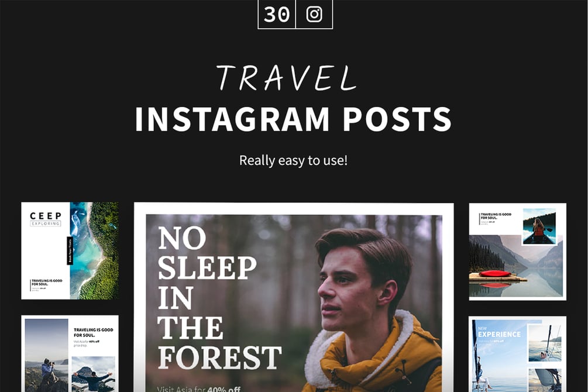Click the photographer on cliff photo
Viewport: 588px width, 392px height.
(x=46, y=355)
